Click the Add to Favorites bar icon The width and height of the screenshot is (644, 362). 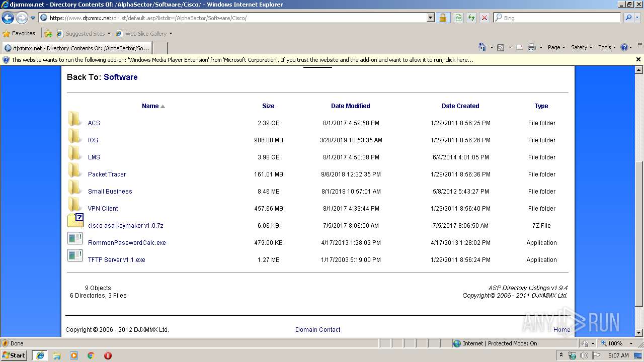[x=48, y=34]
